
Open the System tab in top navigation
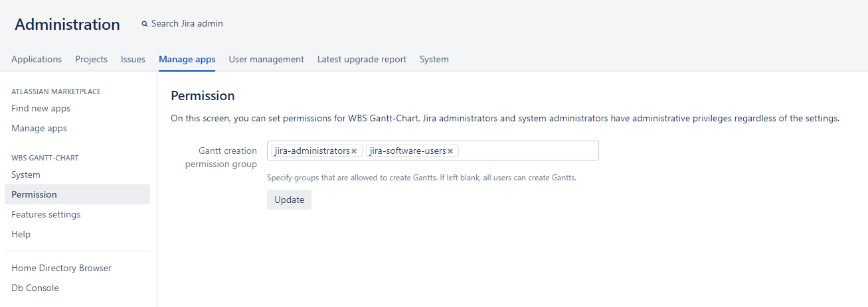tap(434, 59)
